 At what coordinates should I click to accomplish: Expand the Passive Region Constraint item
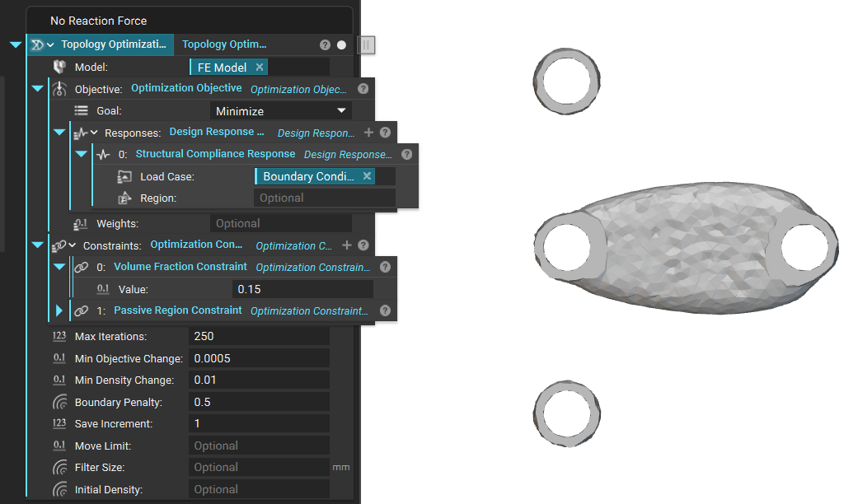(x=59, y=310)
